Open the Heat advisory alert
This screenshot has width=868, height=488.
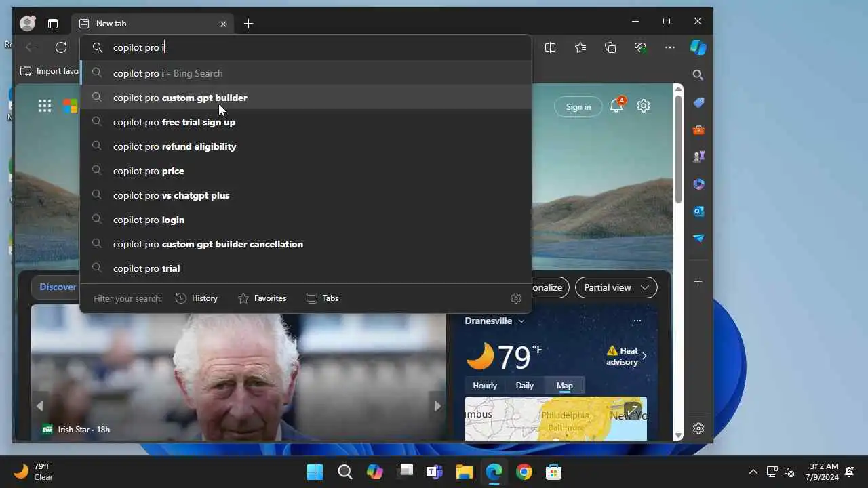pos(627,356)
